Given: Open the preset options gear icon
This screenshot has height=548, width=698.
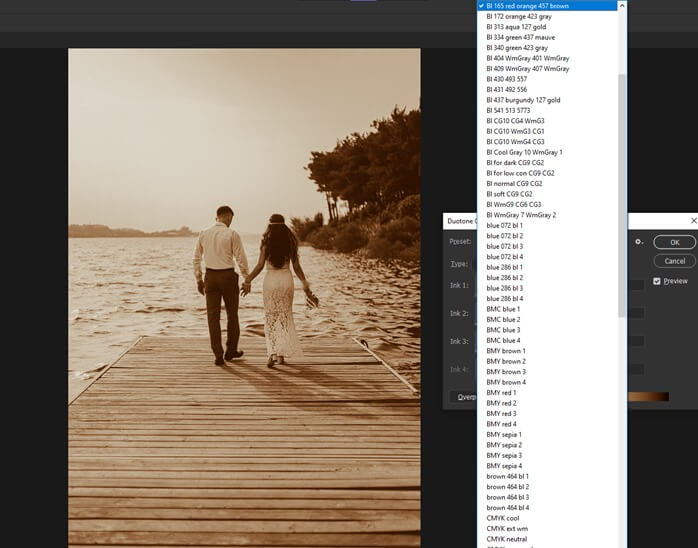Looking at the screenshot, I should [638, 242].
